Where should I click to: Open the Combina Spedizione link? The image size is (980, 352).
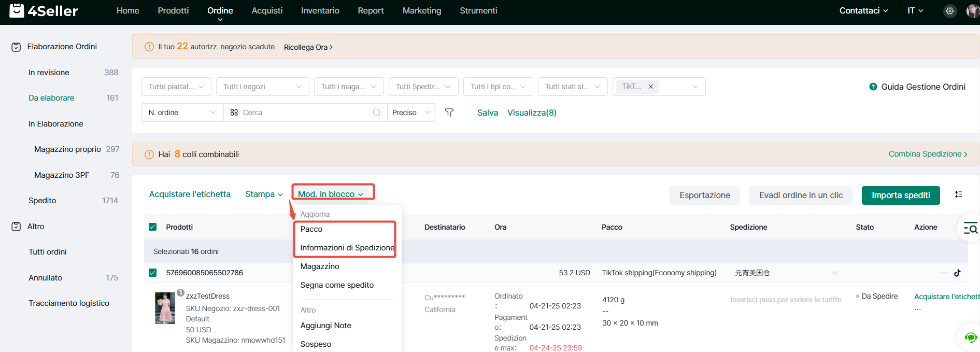point(927,154)
